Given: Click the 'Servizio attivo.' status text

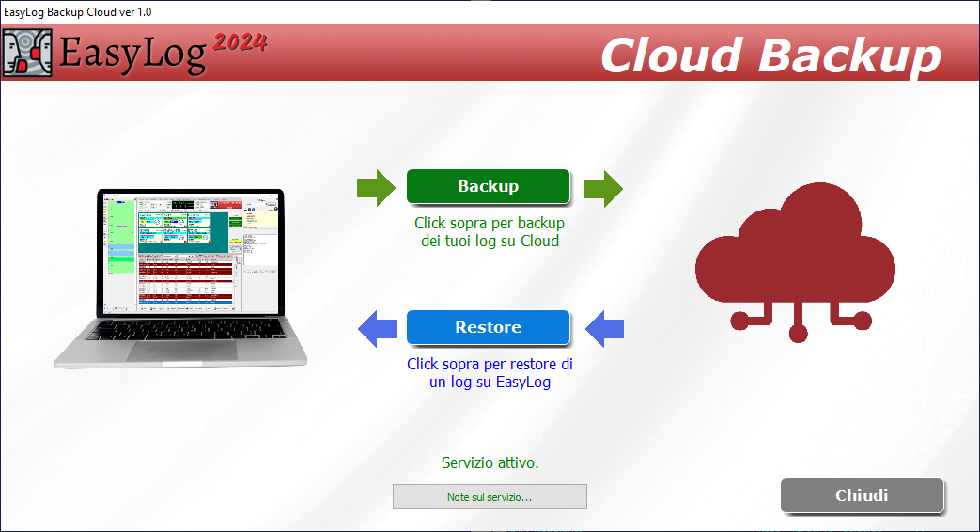Looking at the screenshot, I should pos(490,462).
